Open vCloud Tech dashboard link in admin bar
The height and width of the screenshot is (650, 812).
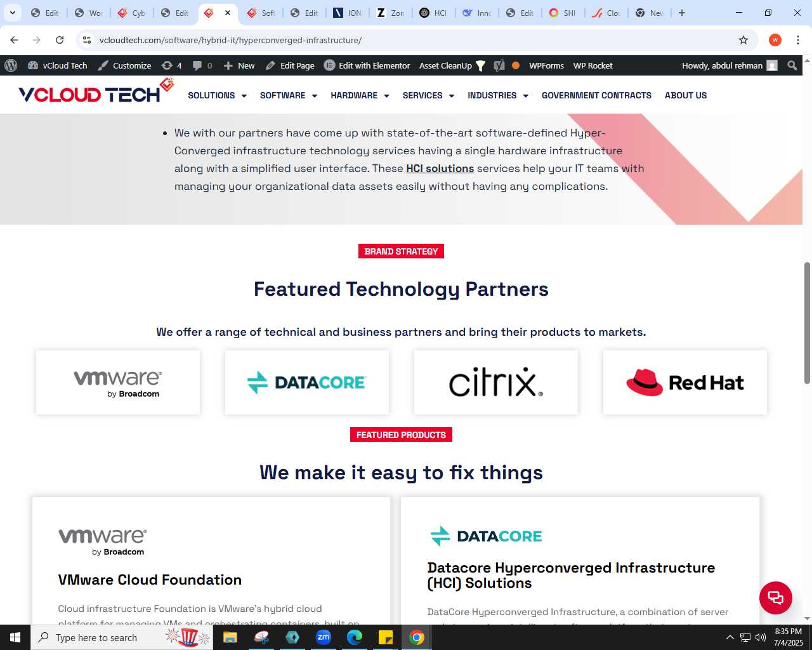[58, 65]
